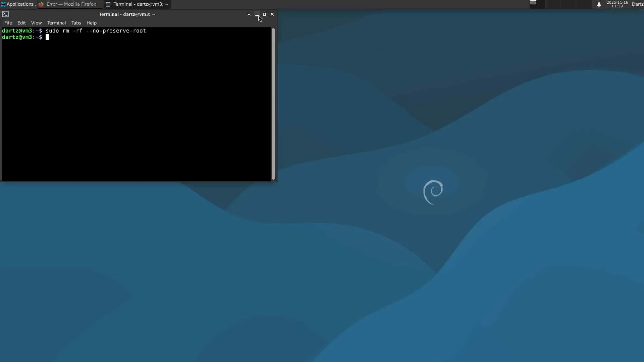
Task: Open the Dartz user menu
Action: 637,4
